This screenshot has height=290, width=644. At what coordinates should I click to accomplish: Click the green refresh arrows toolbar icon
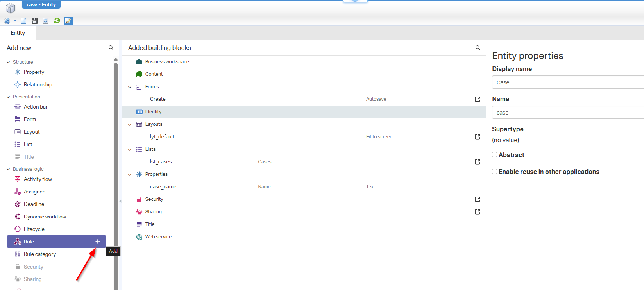(x=57, y=21)
